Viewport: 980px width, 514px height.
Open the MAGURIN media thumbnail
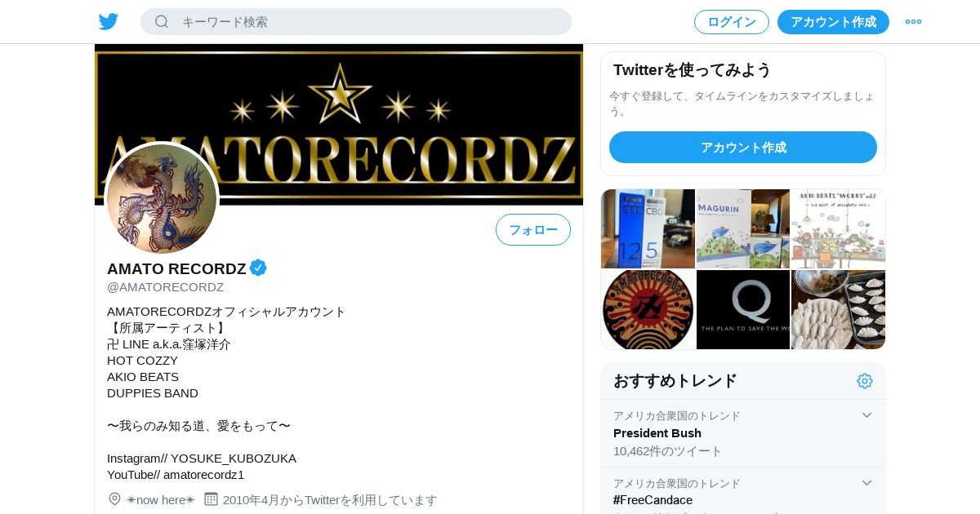[743, 228]
